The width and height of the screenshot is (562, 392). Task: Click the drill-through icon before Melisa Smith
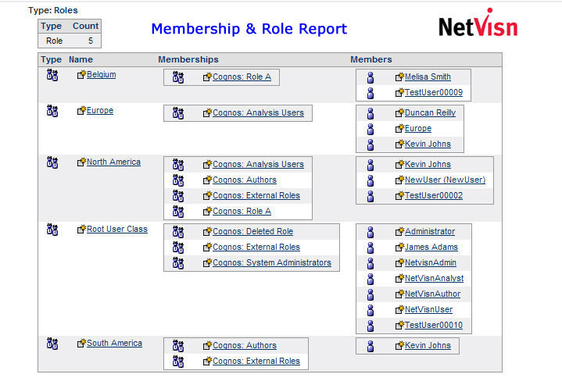(399, 77)
